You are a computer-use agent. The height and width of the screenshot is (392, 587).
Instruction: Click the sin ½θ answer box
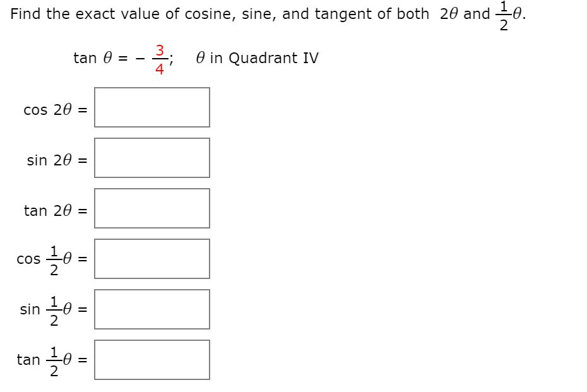(x=151, y=309)
